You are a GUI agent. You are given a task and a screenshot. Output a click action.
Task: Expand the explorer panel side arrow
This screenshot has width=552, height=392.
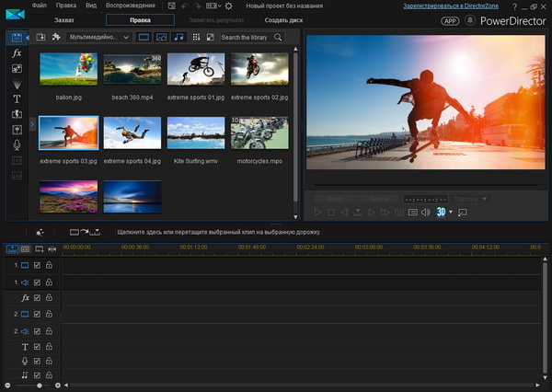[32, 122]
